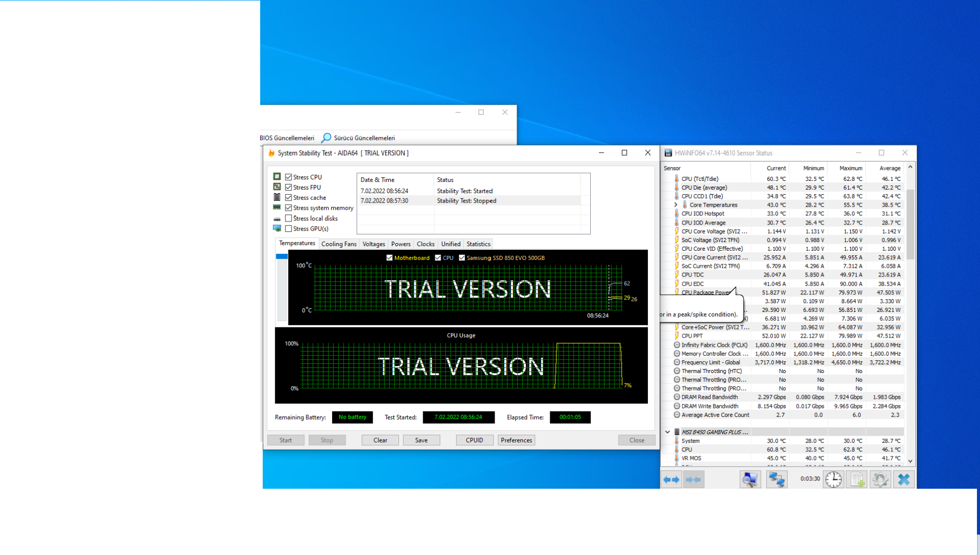Open the Powers tab
Image resolution: width=980 pixels, height=555 pixels.
click(x=401, y=244)
